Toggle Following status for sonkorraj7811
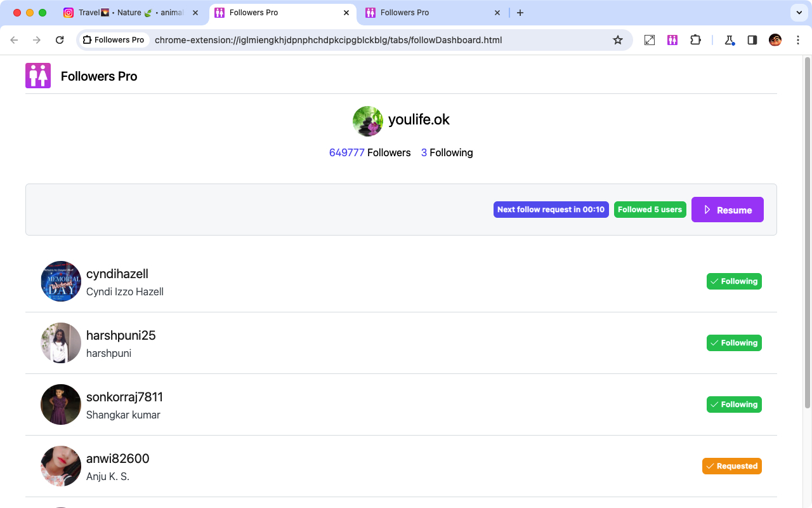 coord(734,404)
